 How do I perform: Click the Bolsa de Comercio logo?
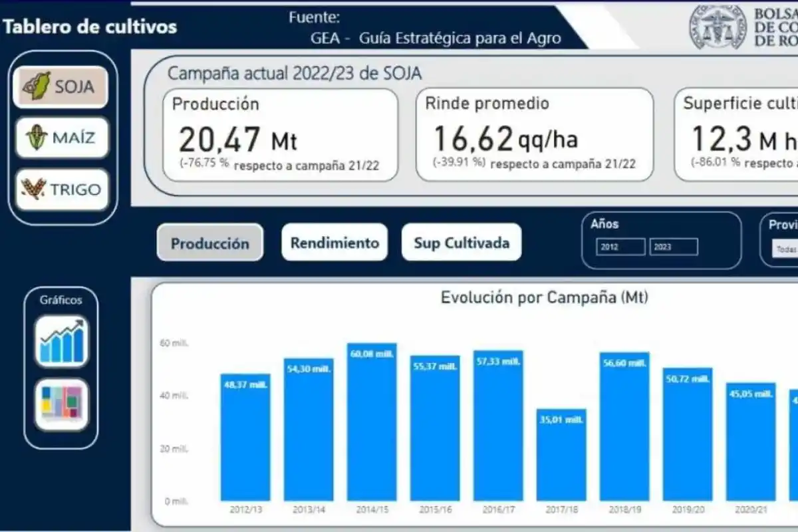(717, 27)
